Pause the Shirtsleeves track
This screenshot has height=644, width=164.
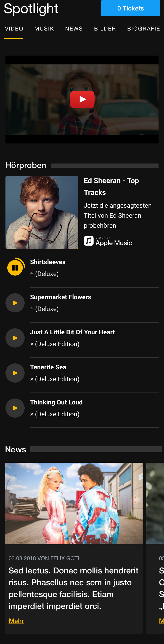point(15,268)
